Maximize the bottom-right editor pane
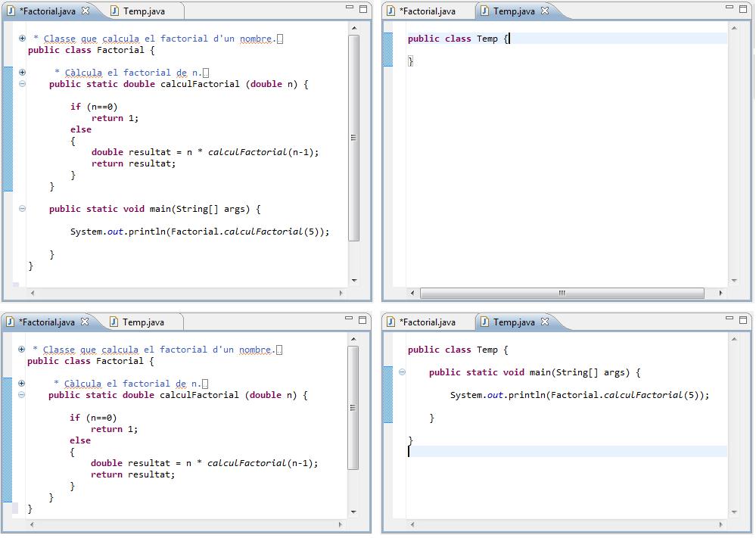The image size is (756, 538). [x=743, y=320]
